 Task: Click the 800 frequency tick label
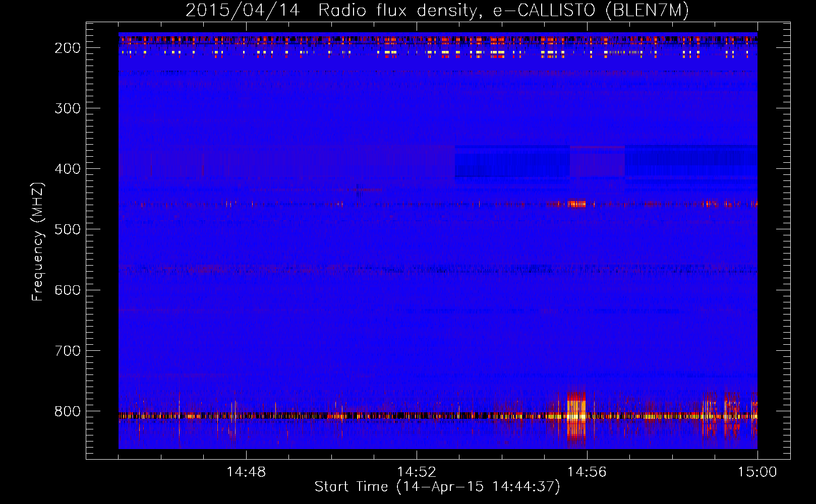click(68, 411)
